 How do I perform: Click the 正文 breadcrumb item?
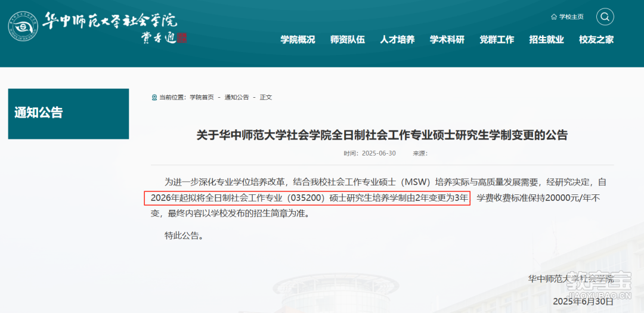coord(266,97)
